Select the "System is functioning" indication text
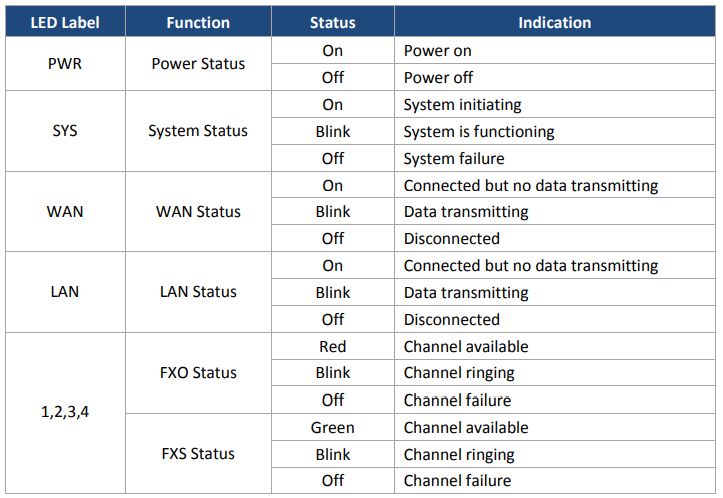 pyautogui.click(x=478, y=131)
